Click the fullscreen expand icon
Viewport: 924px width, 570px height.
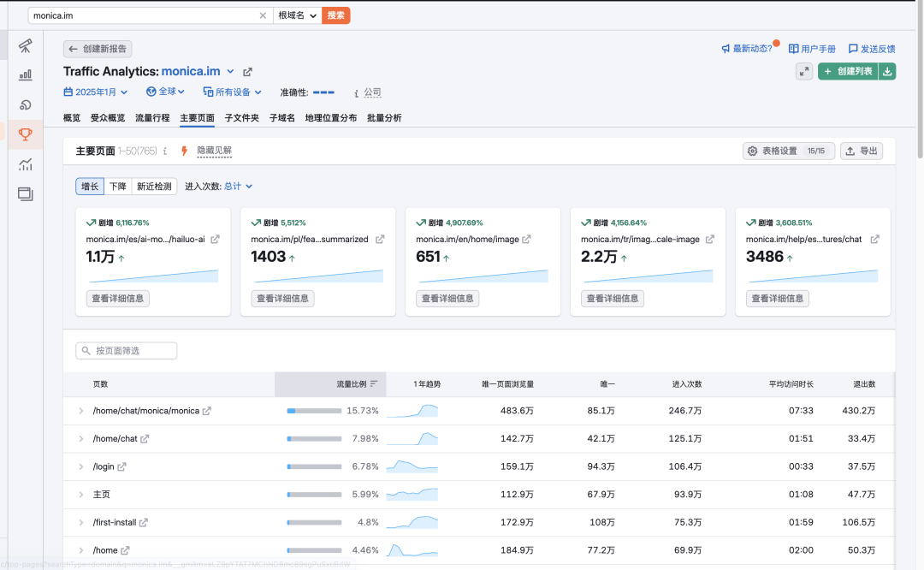coord(803,72)
